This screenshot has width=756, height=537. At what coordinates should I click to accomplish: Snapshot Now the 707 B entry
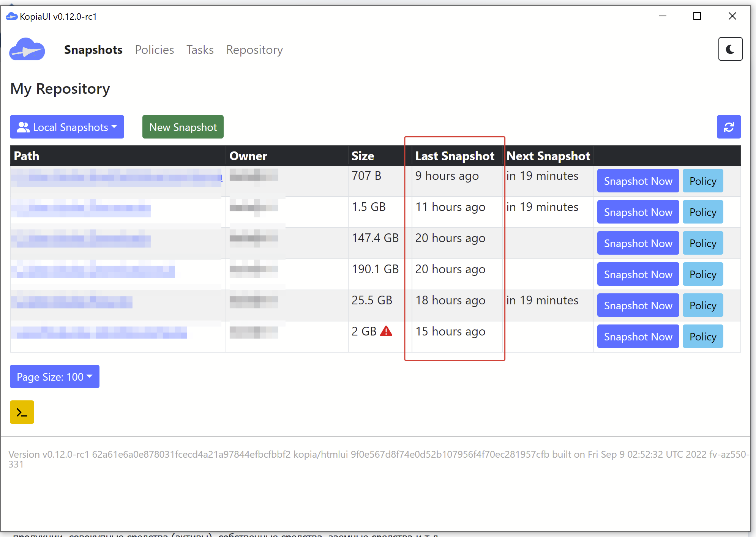(x=638, y=181)
